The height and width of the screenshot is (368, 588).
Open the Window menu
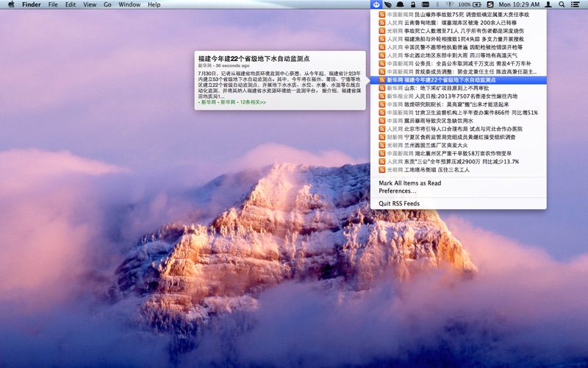[x=129, y=4]
